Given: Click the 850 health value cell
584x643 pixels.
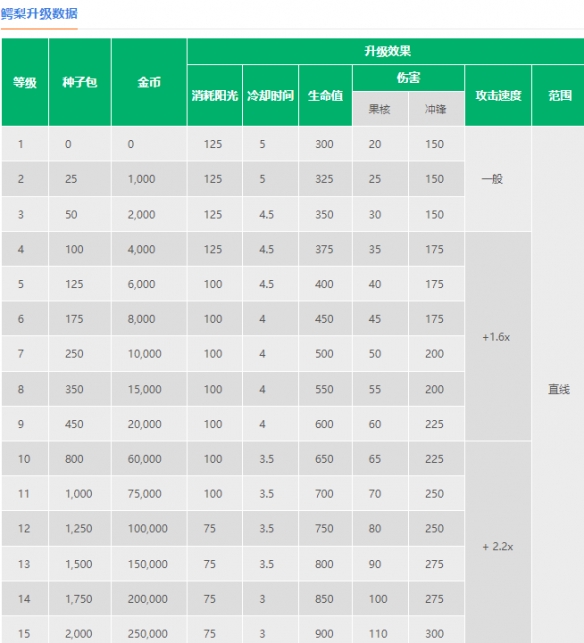Looking at the screenshot, I should pyautogui.click(x=325, y=599).
